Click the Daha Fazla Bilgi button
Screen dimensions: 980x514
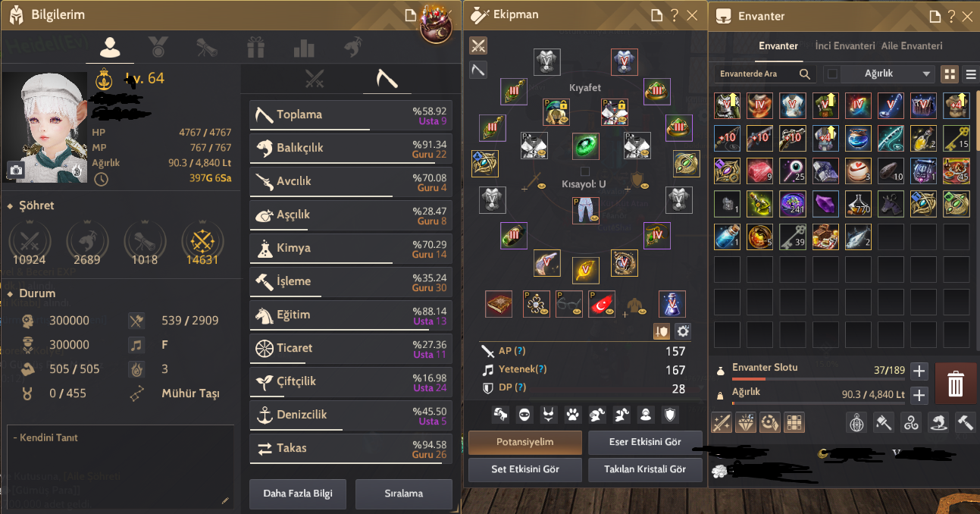point(298,494)
